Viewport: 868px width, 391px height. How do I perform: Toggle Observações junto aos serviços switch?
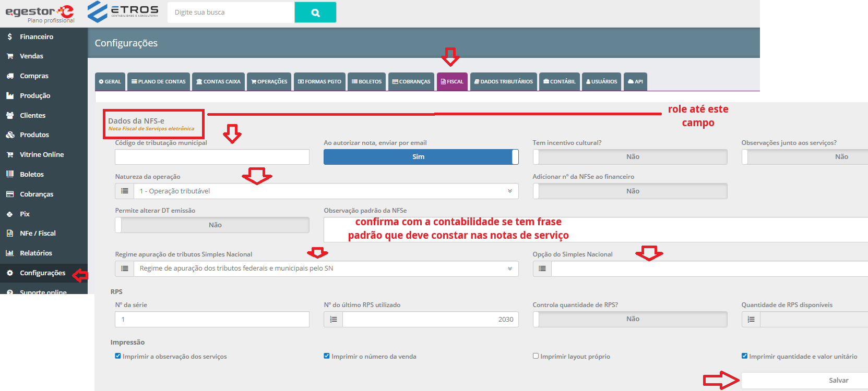(805, 157)
